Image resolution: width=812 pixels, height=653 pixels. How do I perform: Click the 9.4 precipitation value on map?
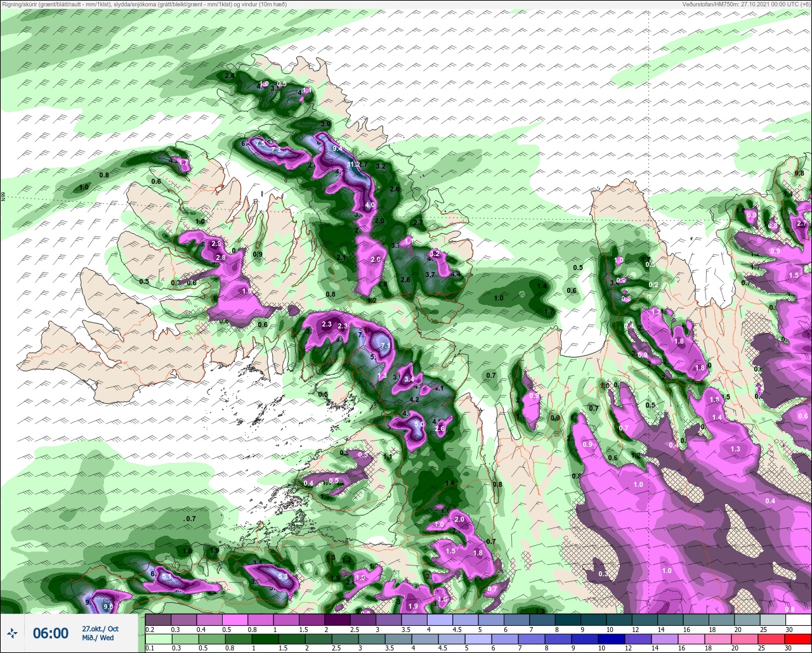tap(337, 148)
